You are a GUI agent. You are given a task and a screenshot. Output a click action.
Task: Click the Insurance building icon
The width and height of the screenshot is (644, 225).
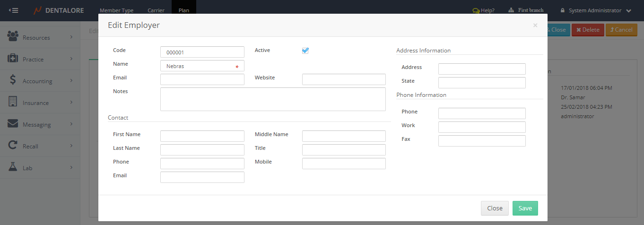tap(13, 102)
